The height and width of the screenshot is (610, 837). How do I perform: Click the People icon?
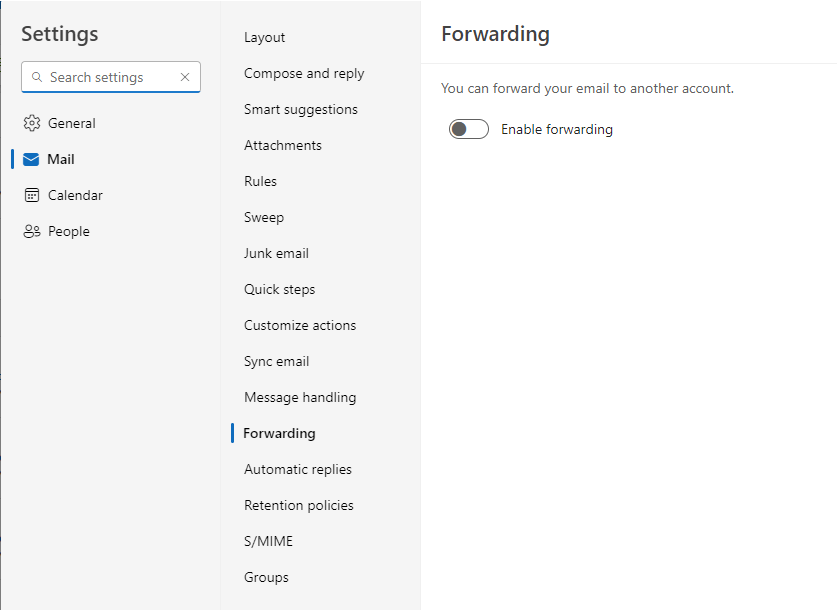coord(31,231)
